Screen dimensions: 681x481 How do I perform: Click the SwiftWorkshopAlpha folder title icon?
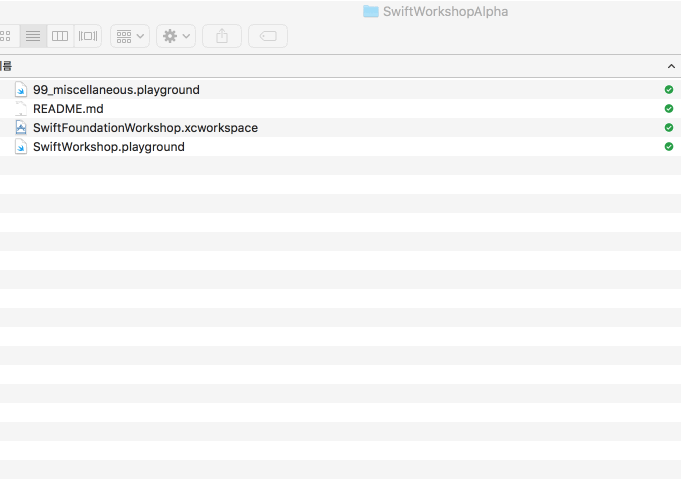click(371, 11)
